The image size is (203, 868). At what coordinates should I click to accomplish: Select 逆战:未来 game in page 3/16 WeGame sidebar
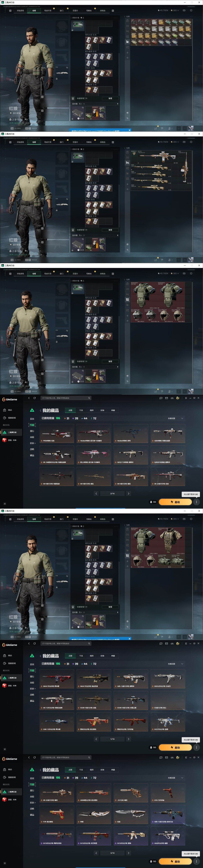coord(10,799)
